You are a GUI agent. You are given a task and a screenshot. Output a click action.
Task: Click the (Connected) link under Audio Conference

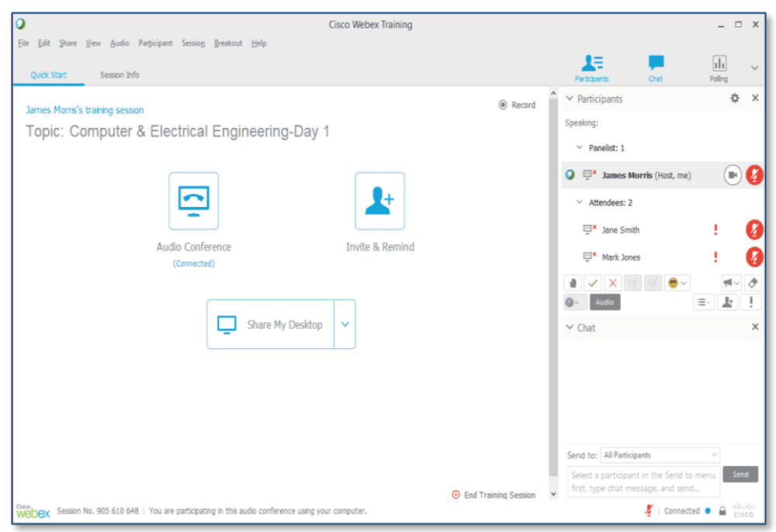click(193, 264)
